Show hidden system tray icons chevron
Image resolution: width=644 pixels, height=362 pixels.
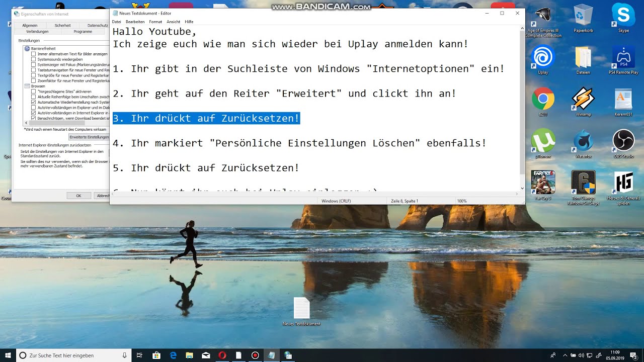(565, 355)
